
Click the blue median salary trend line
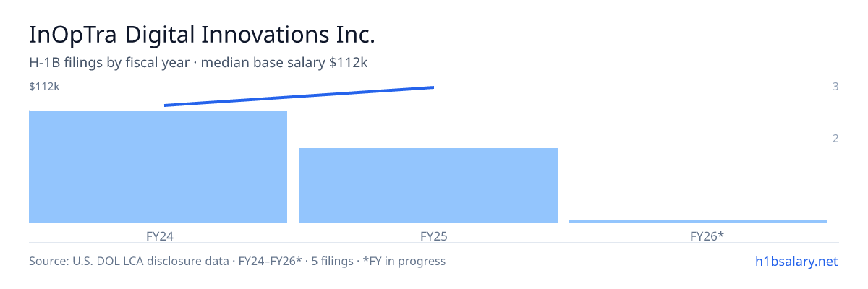(299, 96)
